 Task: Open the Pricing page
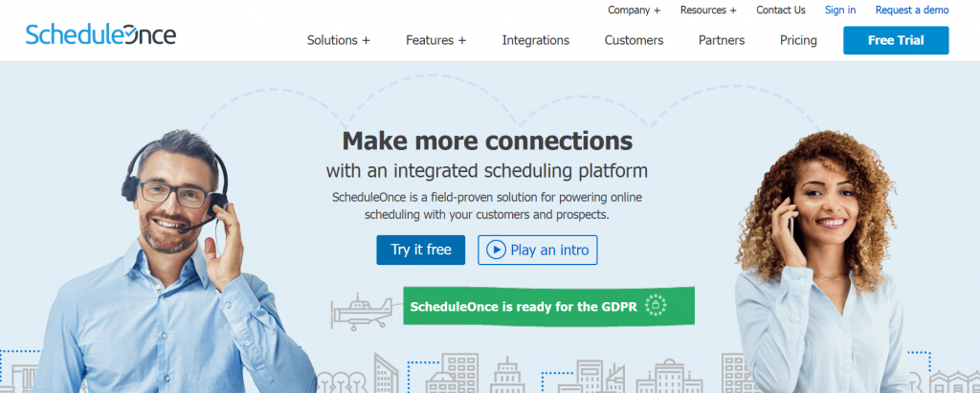798,40
